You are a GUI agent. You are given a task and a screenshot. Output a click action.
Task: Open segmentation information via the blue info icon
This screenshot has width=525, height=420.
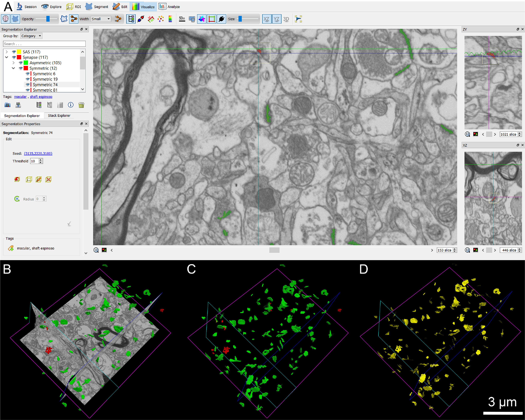click(71, 105)
